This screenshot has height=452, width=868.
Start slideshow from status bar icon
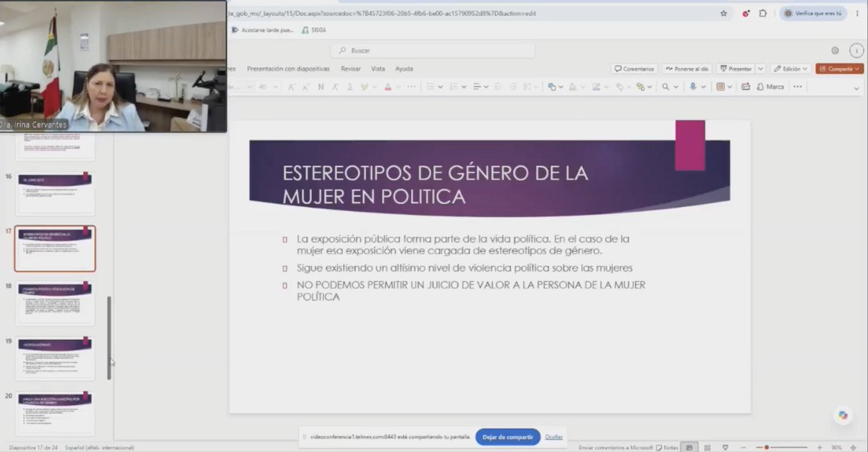[x=726, y=448]
